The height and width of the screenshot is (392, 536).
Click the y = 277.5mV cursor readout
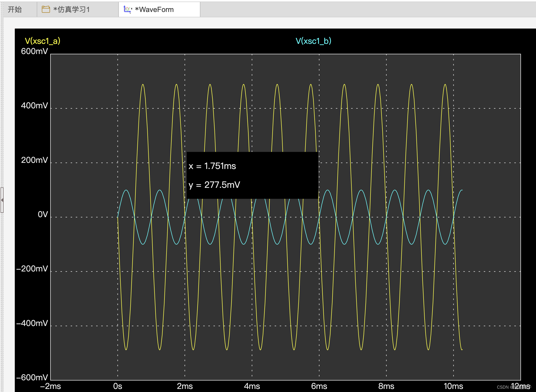tap(214, 185)
